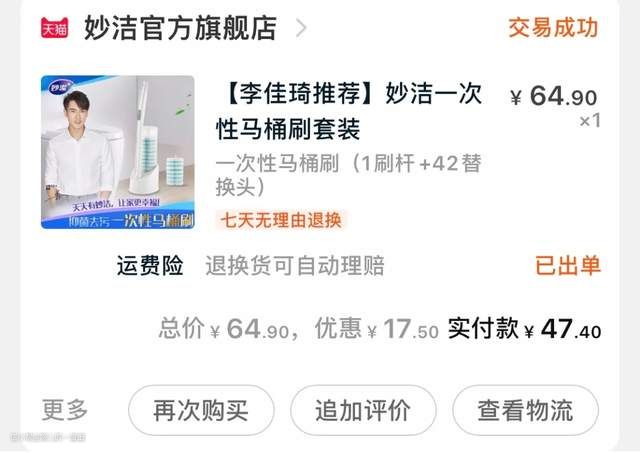Tap the 七天无理由退换 badge
Image resolution: width=640 pixels, height=453 pixels.
(280, 220)
